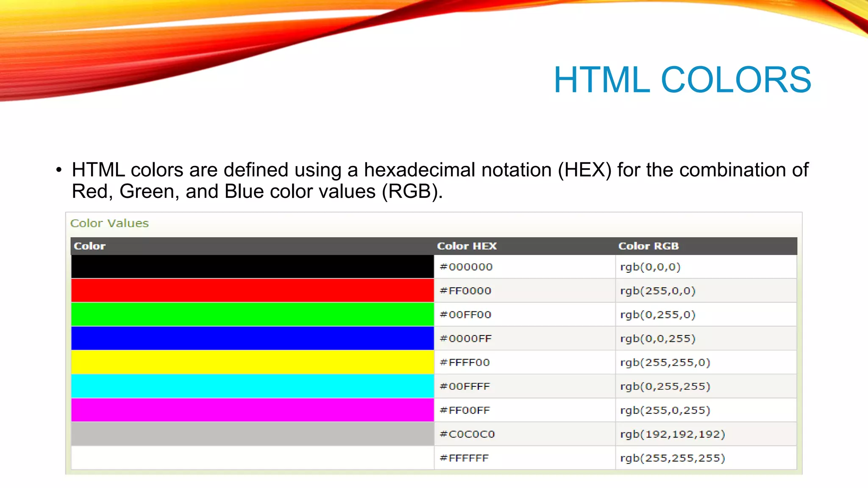Select the green color swatch bar

[252, 314]
